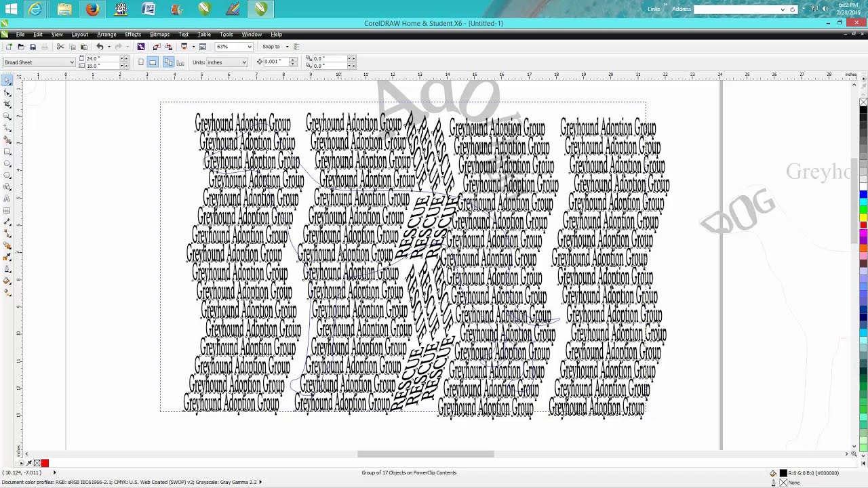868x488 pixels.
Task: Click the New document icon
Action: coord(9,47)
